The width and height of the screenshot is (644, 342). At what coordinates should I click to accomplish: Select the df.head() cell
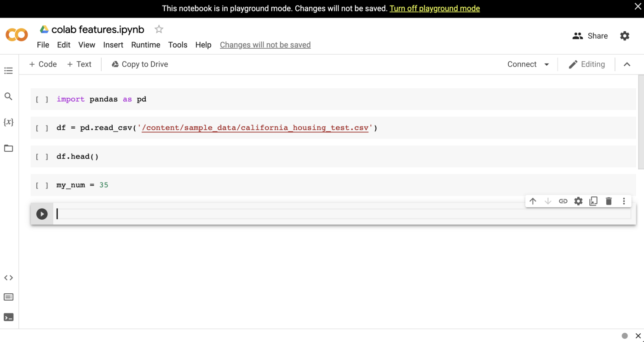(333, 156)
